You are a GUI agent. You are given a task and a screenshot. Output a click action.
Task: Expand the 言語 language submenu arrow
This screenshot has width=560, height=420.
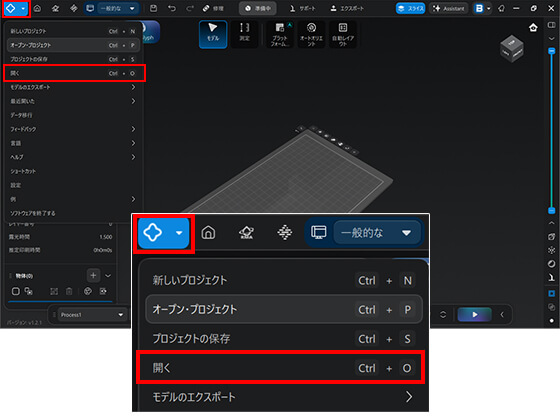[133, 143]
